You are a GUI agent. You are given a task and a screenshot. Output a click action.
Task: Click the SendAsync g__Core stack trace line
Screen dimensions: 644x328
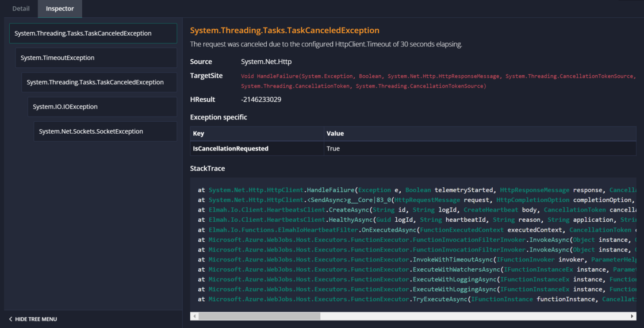[416, 200]
